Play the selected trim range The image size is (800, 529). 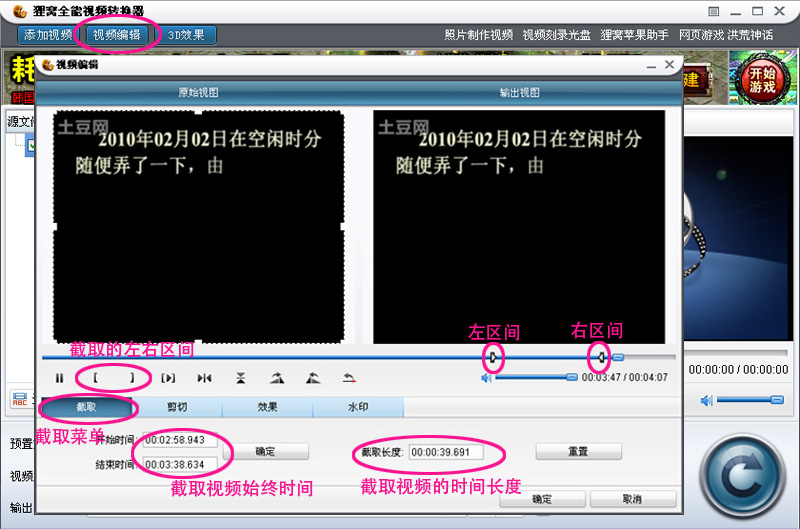(168, 378)
